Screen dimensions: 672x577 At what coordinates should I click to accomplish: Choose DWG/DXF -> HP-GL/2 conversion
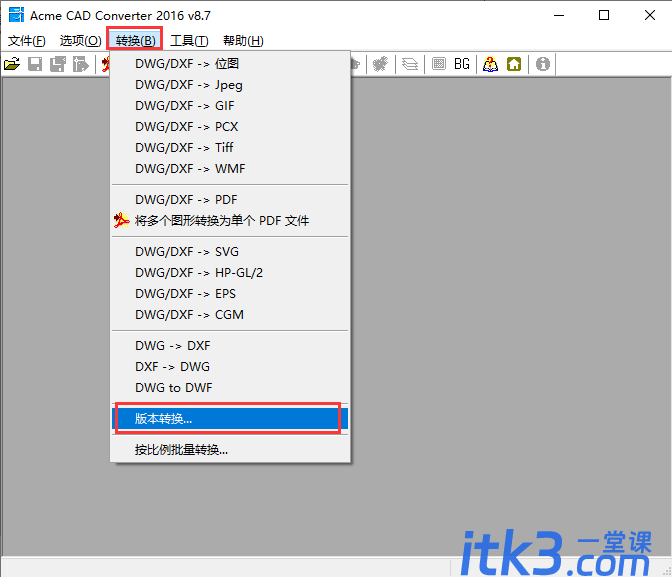230,273
